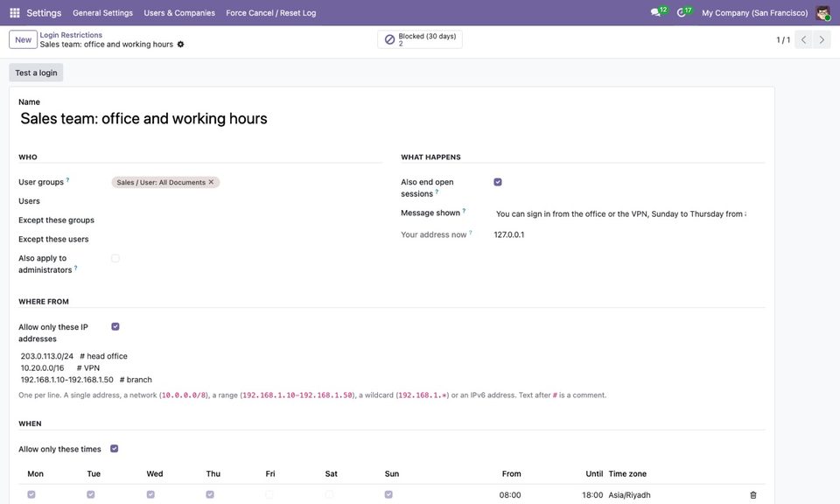Edit the Until time 18:00
Viewport: 840px width, 504px height.
click(x=592, y=495)
